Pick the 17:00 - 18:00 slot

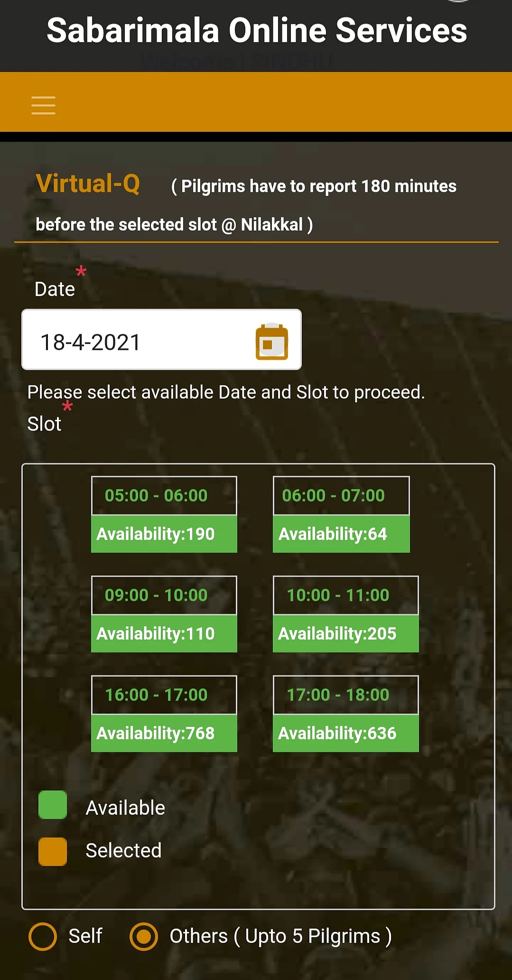[x=346, y=695]
